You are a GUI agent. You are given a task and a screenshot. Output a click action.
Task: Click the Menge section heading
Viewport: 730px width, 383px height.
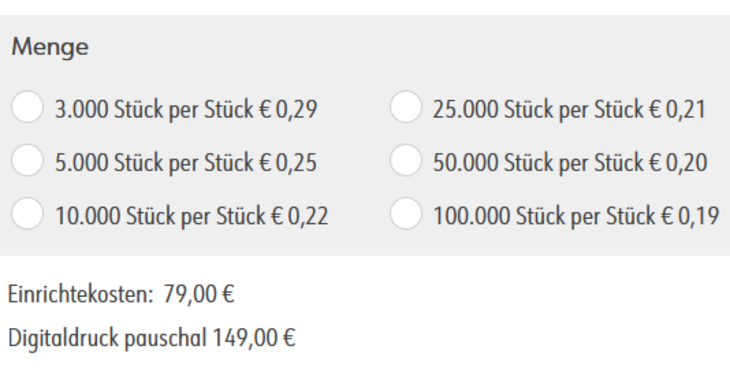(x=50, y=47)
